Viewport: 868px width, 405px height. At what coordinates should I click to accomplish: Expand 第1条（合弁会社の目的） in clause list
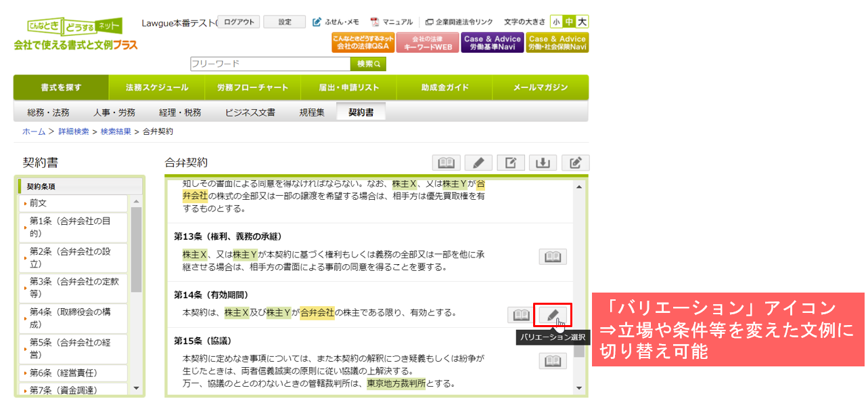pyautogui.click(x=73, y=227)
